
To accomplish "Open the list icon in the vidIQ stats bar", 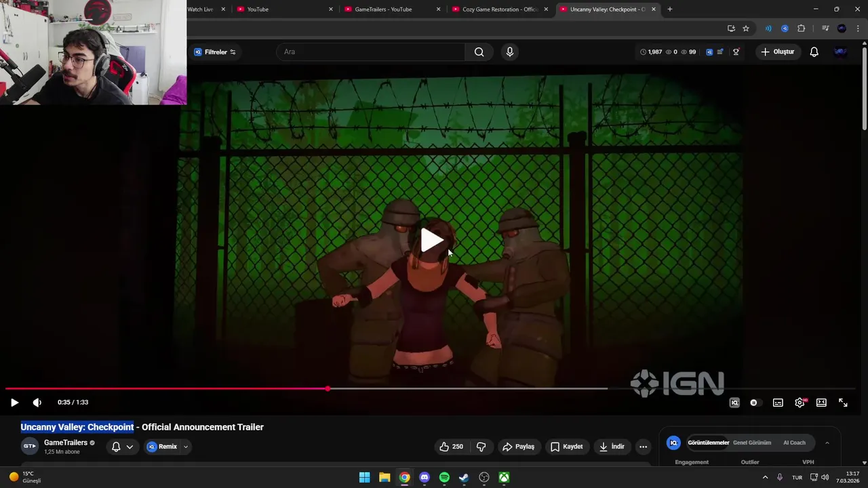I will (x=720, y=52).
